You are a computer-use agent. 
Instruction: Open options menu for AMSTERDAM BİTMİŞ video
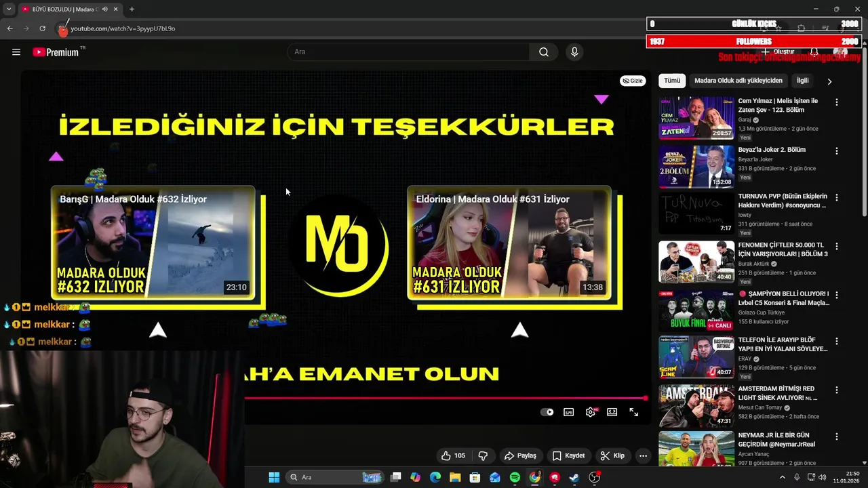point(836,390)
